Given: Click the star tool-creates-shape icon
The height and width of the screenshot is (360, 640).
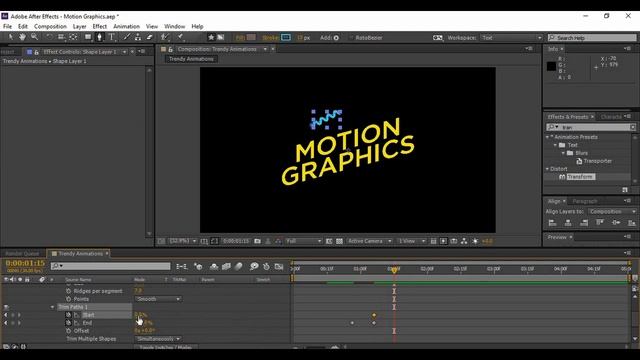Looking at the screenshot, I should 211,38.
